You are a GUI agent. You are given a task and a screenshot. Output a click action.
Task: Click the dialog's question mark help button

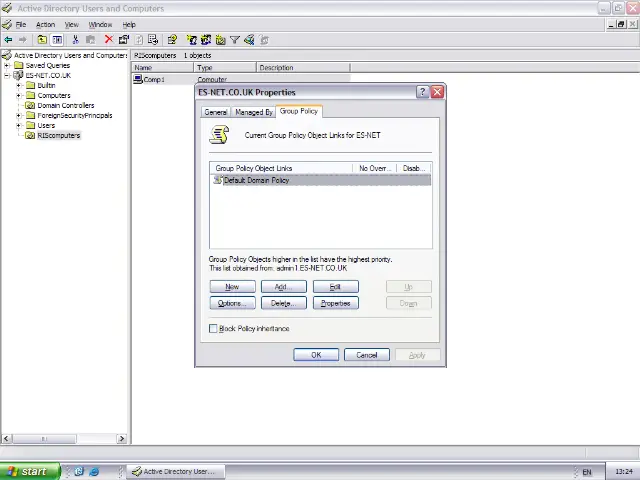pyautogui.click(x=422, y=92)
